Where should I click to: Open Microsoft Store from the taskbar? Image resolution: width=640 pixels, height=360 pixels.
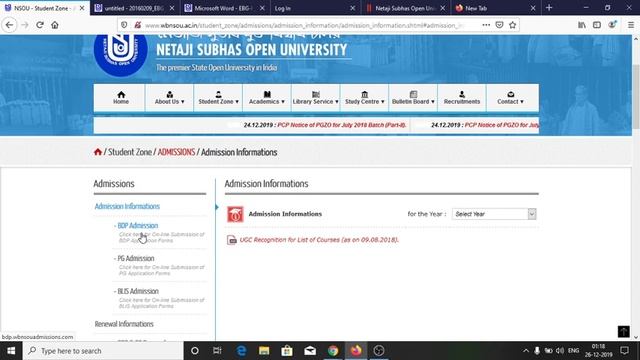[x=287, y=351]
